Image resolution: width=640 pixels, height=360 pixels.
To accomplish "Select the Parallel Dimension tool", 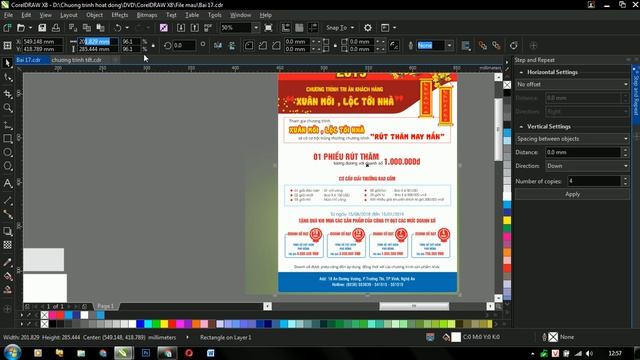I will (x=7, y=200).
